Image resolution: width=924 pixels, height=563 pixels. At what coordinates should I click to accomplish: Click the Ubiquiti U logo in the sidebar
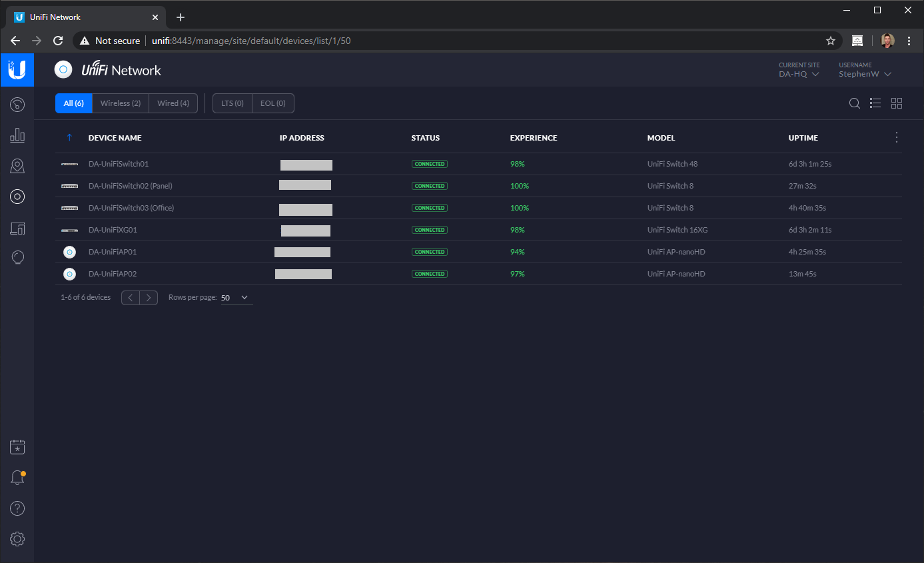tap(17, 70)
